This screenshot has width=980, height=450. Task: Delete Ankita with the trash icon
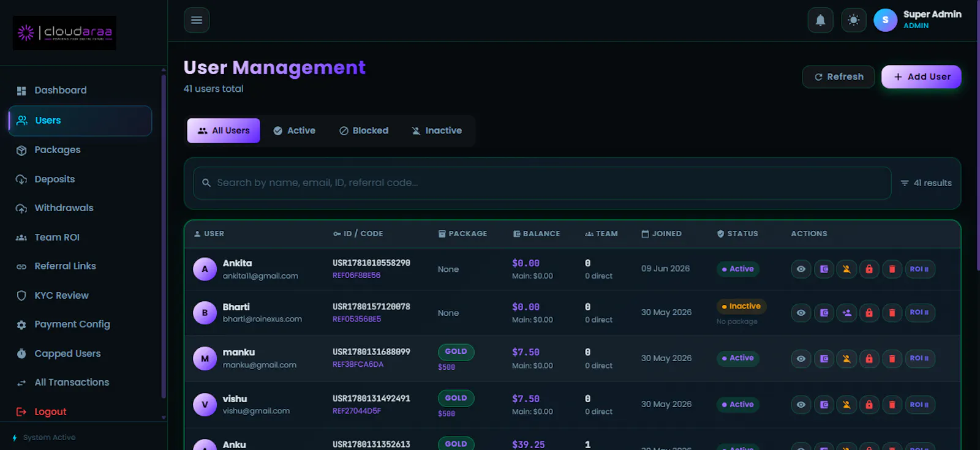892,269
